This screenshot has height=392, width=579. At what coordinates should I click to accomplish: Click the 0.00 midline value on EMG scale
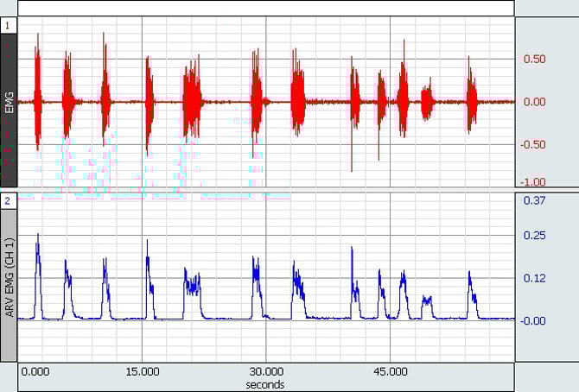click(534, 102)
